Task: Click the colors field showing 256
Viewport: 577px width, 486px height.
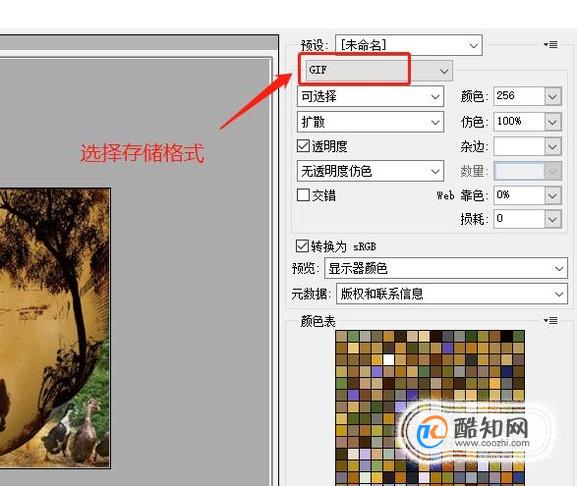Action: tap(519, 96)
